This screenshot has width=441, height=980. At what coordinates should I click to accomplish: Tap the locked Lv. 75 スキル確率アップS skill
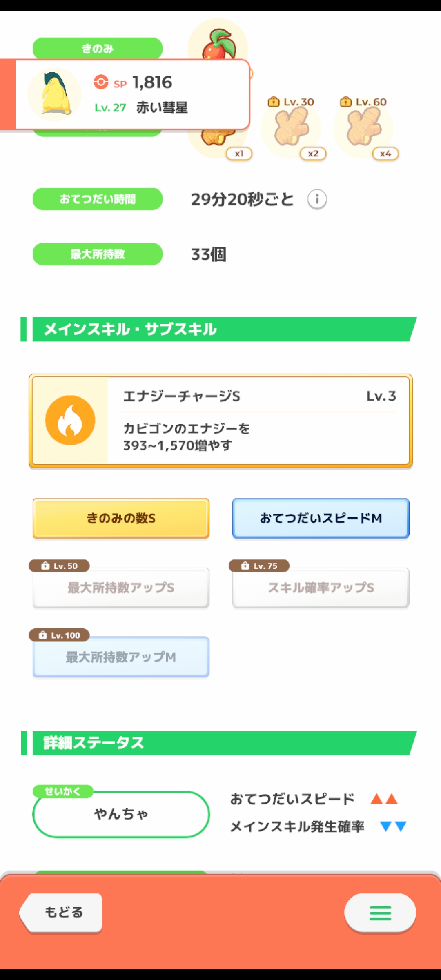321,588
